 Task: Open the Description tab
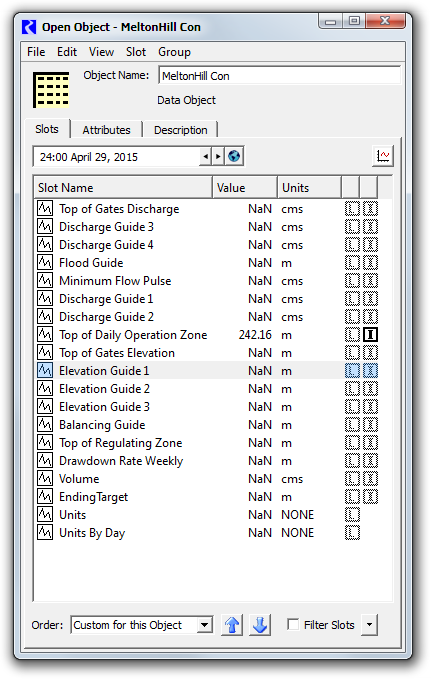tap(181, 130)
